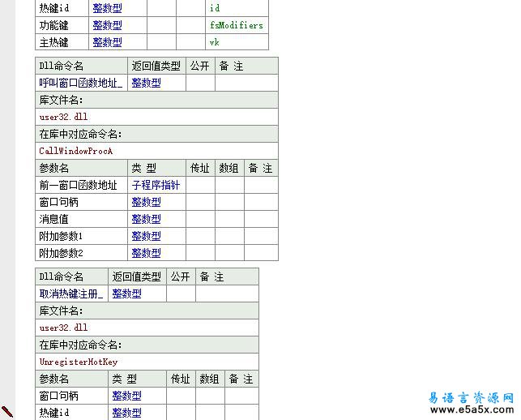Click 在库中对应命令名: label above UnregisterHotKey

[x=80, y=345]
